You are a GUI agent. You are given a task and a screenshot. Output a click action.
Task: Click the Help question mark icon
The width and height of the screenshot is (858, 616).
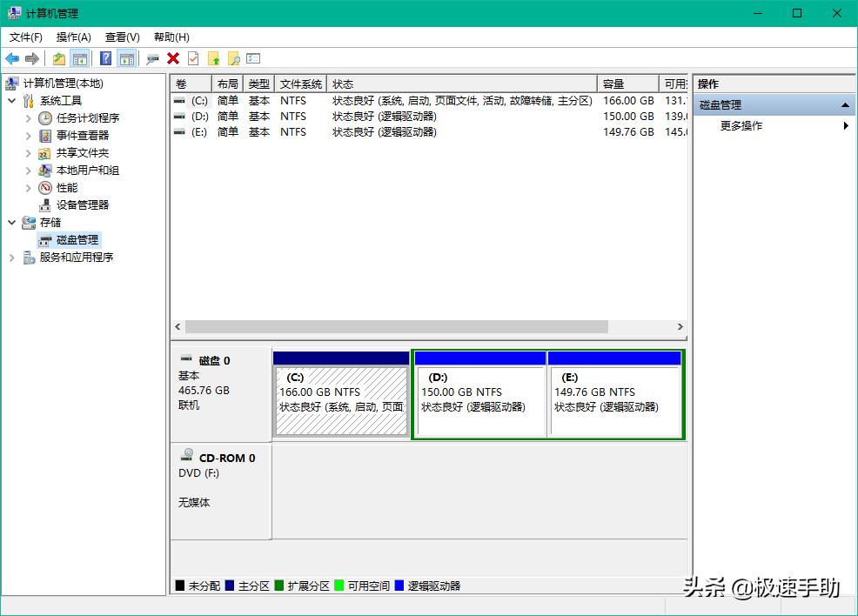pyautogui.click(x=105, y=58)
